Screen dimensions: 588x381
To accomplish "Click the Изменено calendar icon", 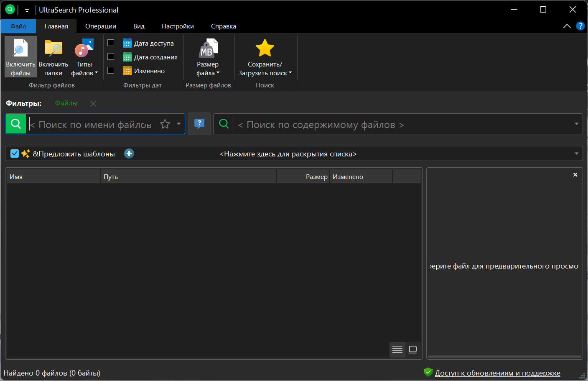I will coord(127,71).
